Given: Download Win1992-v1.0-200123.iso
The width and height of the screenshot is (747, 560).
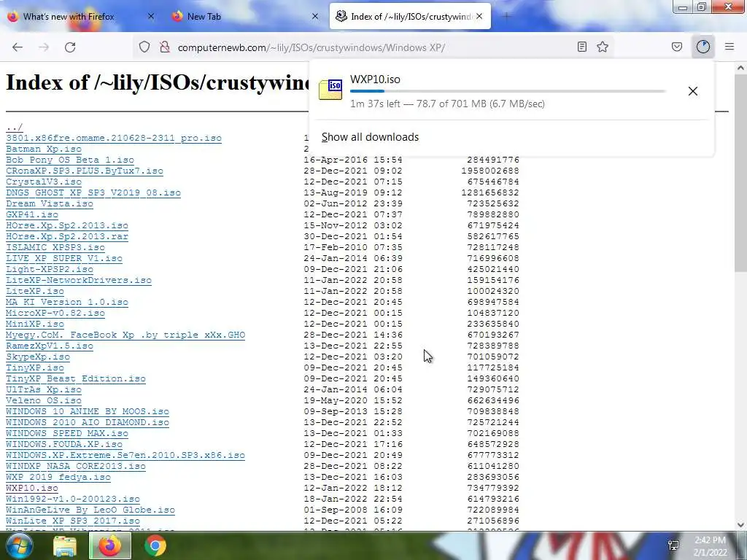Looking at the screenshot, I should pyautogui.click(x=73, y=499).
